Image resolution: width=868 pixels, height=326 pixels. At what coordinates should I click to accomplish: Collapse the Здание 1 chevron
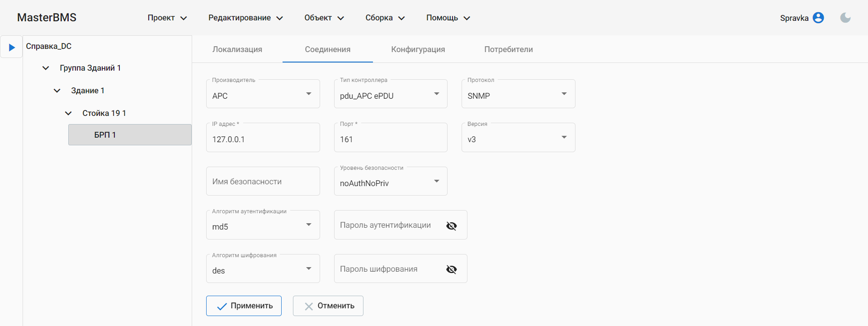(x=57, y=91)
